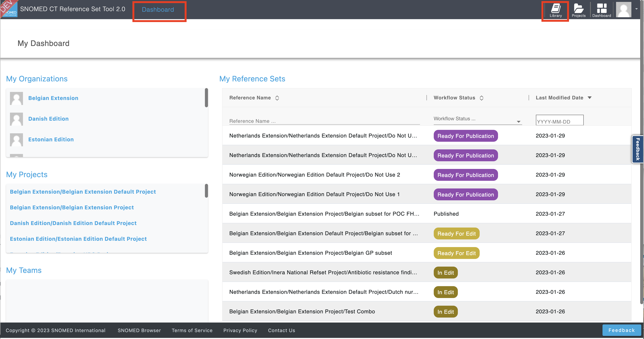Click the Workflow Status column header
The height and width of the screenshot is (339, 644).
[x=454, y=97]
